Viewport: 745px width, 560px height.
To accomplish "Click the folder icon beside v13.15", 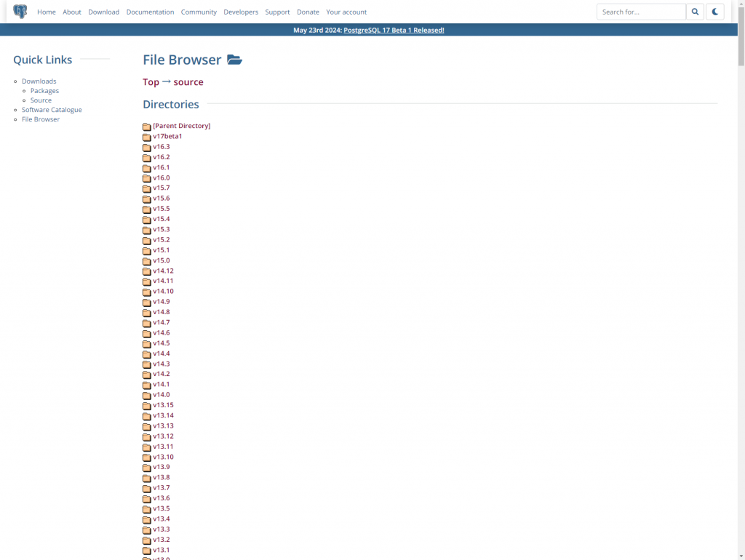I will [x=147, y=406].
